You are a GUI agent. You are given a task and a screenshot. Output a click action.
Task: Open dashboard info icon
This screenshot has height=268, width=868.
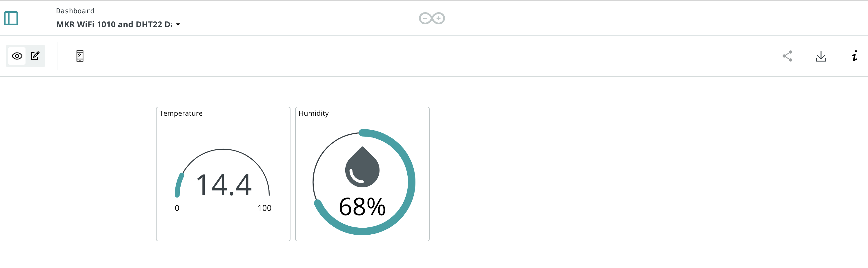click(x=855, y=56)
